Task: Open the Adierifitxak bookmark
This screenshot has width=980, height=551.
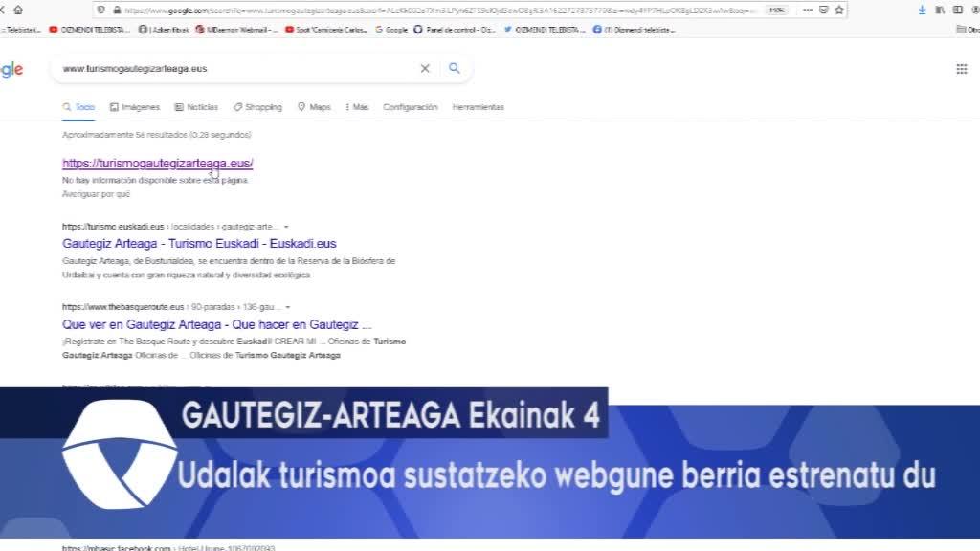Action: pos(164,30)
